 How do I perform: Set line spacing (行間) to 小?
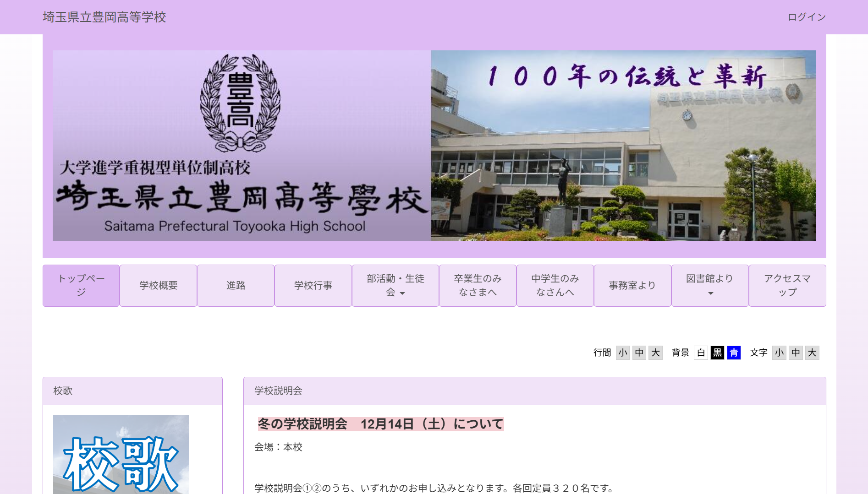[623, 353]
